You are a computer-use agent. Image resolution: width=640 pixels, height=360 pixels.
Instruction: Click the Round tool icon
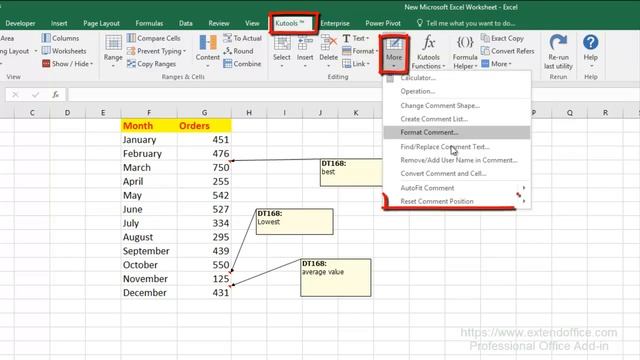coord(227,51)
